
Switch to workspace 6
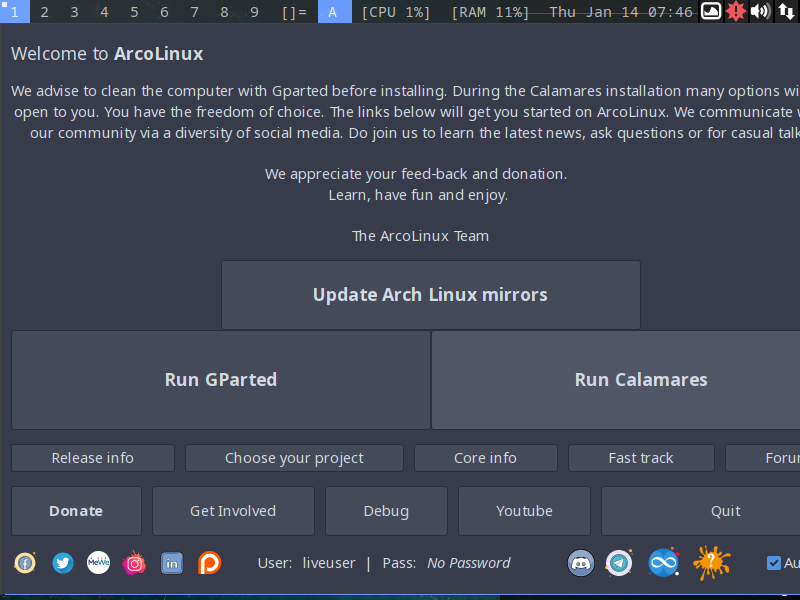pyautogui.click(x=164, y=12)
